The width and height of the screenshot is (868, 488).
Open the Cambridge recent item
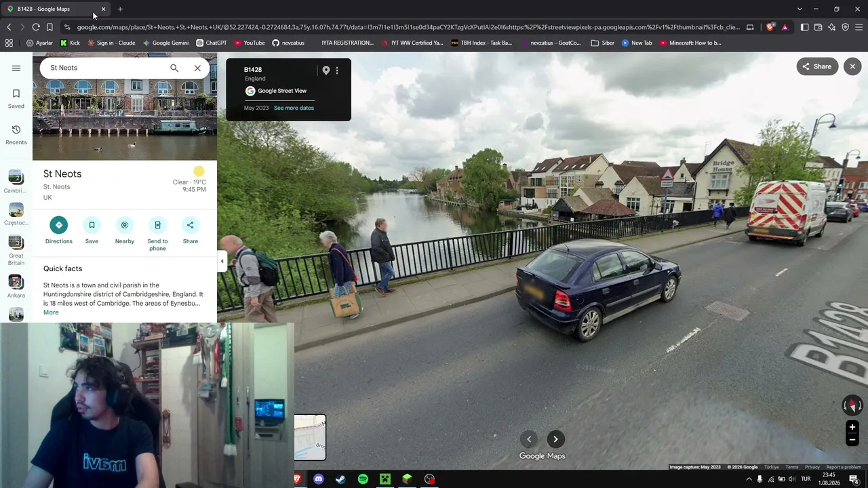pyautogui.click(x=16, y=182)
